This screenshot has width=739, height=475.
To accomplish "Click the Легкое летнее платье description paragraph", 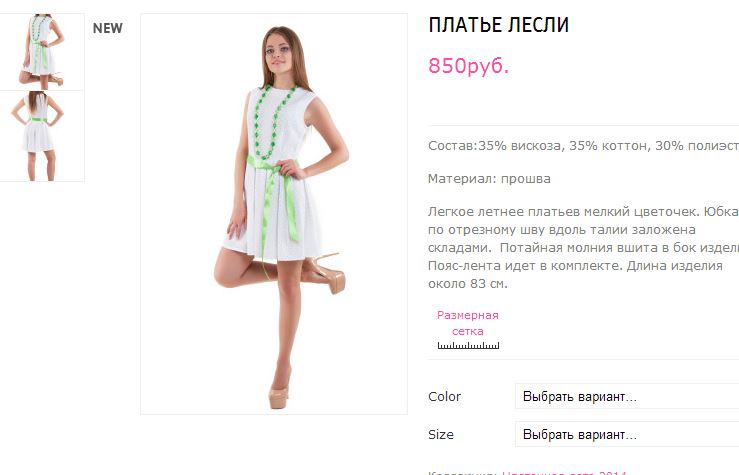I will [583, 247].
